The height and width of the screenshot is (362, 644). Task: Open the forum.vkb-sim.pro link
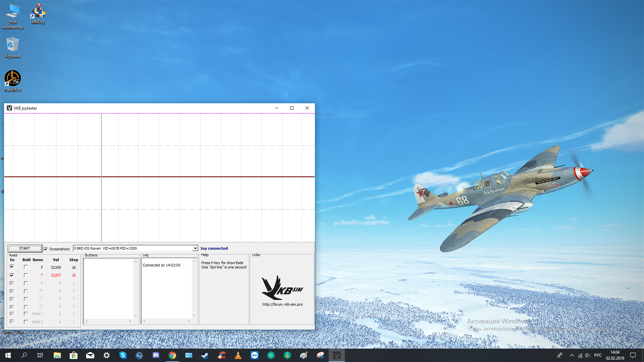pyautogui.click(x=282, y=304)
